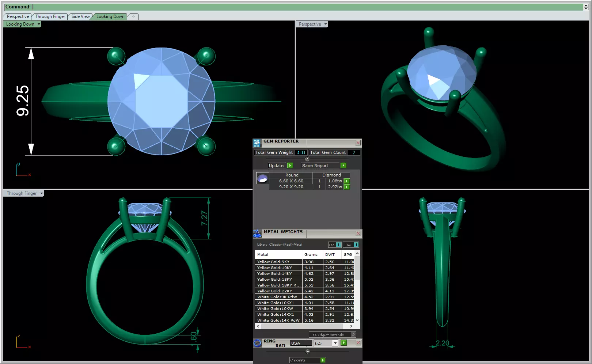The width and height of the screenshot is (592, 364).
Task: Click the Grams column header
Action: coord(313,254)
